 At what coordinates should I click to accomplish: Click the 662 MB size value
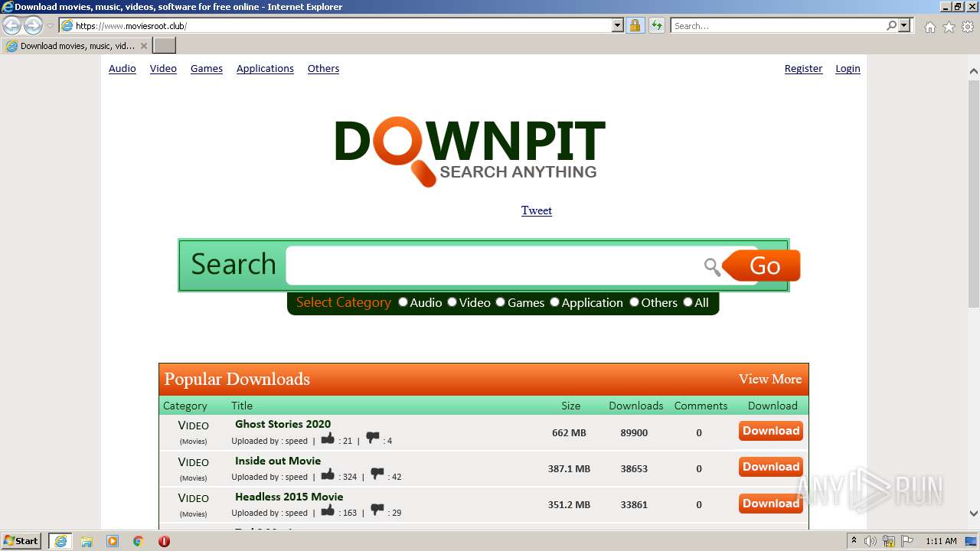click(x=569, y=433)
